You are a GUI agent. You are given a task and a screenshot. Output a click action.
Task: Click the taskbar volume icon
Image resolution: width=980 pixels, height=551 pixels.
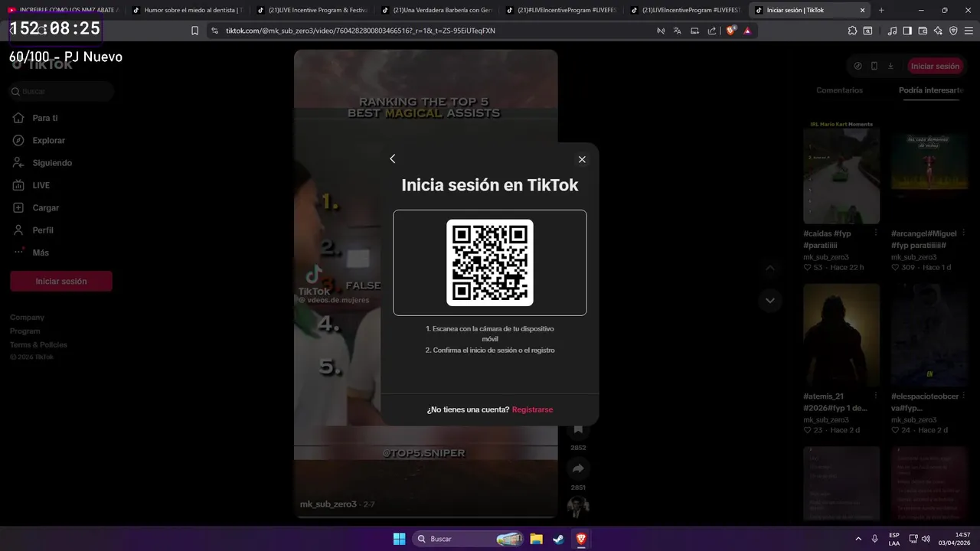pyautogui.click(x=926, y=539)
